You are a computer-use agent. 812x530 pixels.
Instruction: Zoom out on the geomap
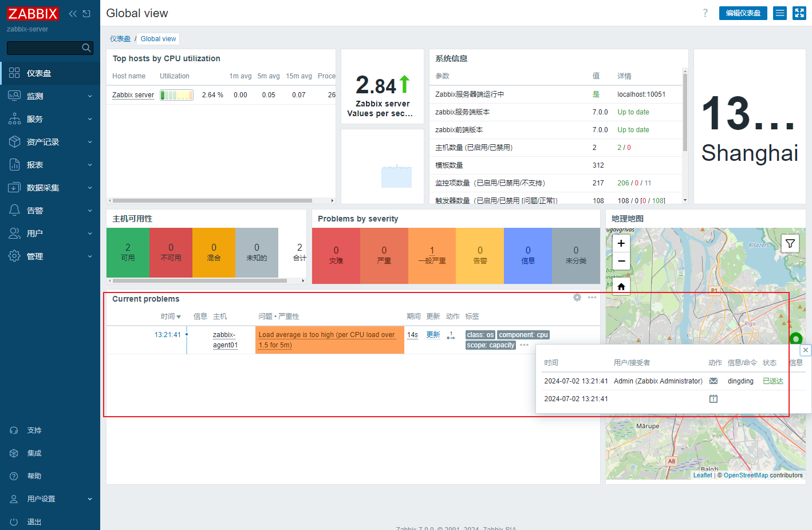click(621, 261)
